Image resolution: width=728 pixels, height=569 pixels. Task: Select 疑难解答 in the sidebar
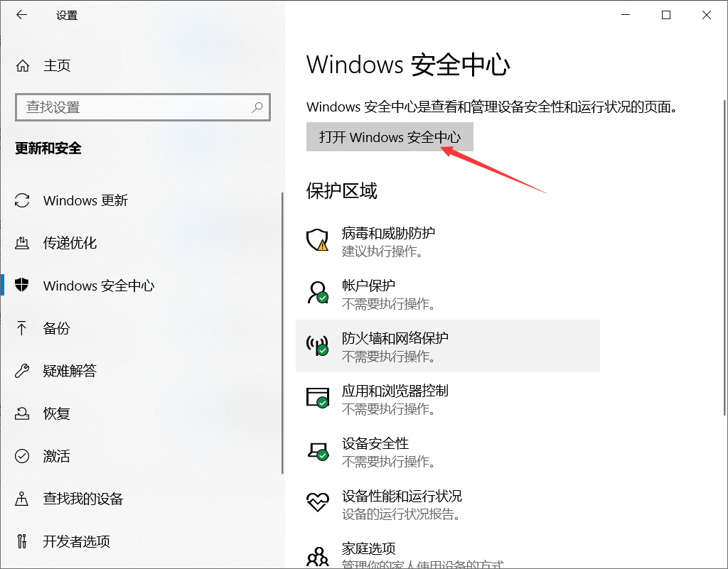pyautogui.click(x=141, y=371)
